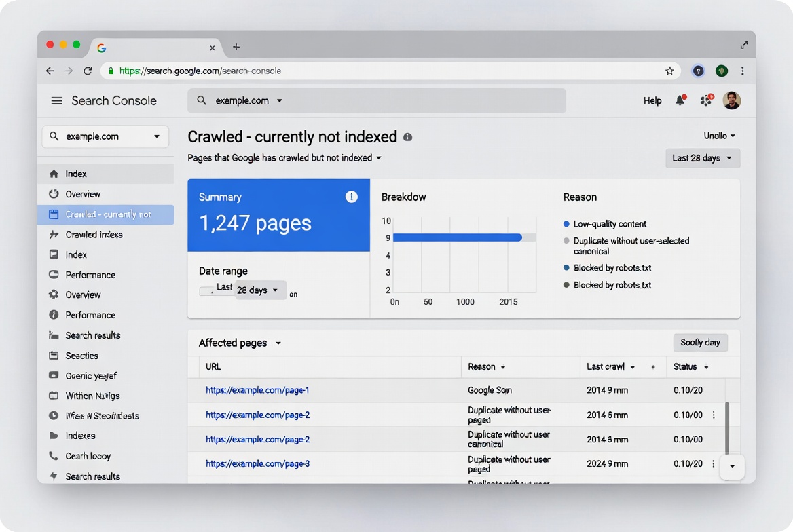Open the Google apps grid icon
Image resolution: width=793 pixels, height=532 pixels.
point(706,100)
